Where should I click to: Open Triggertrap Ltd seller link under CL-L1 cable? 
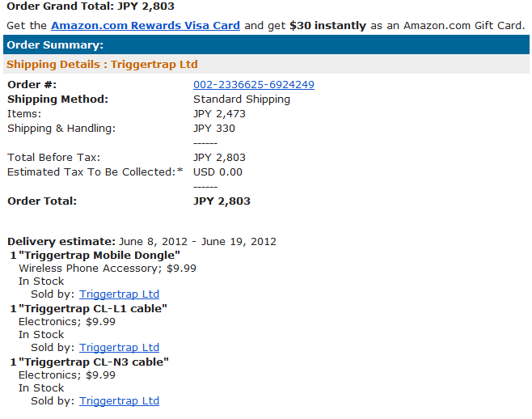click(x=119, y=348)
